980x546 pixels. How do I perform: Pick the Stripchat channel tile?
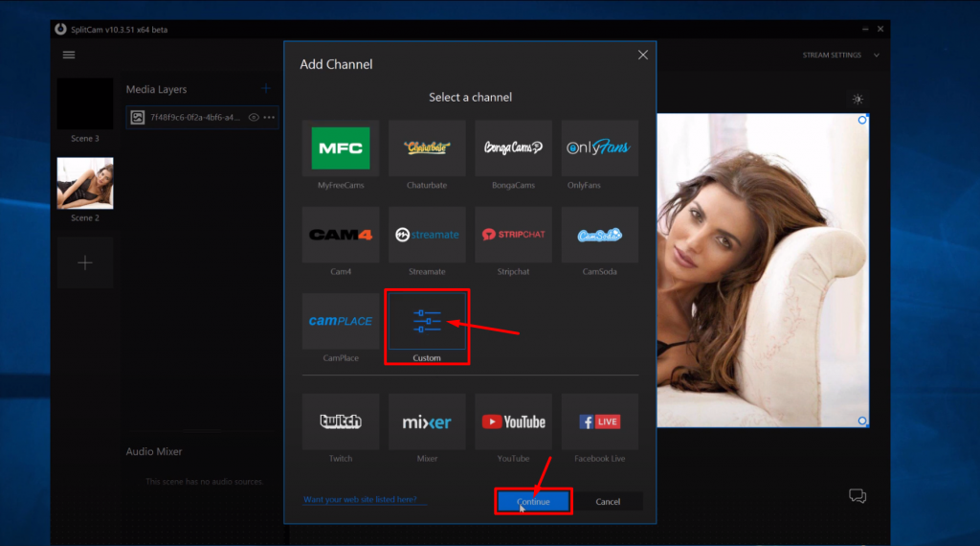tap(513, 235)
